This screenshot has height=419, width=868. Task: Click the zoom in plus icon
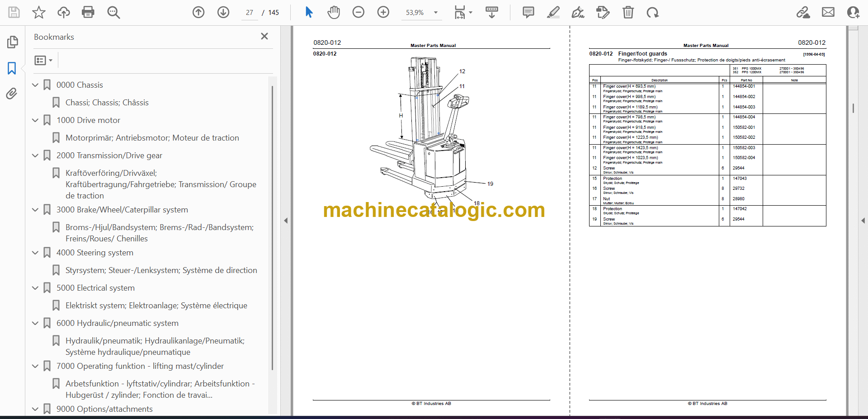(x=383, y=12)
